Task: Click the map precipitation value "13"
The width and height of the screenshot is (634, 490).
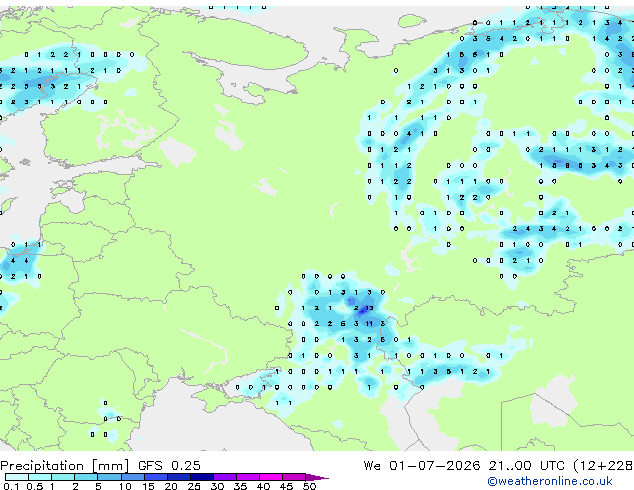Action: point(369,308)
